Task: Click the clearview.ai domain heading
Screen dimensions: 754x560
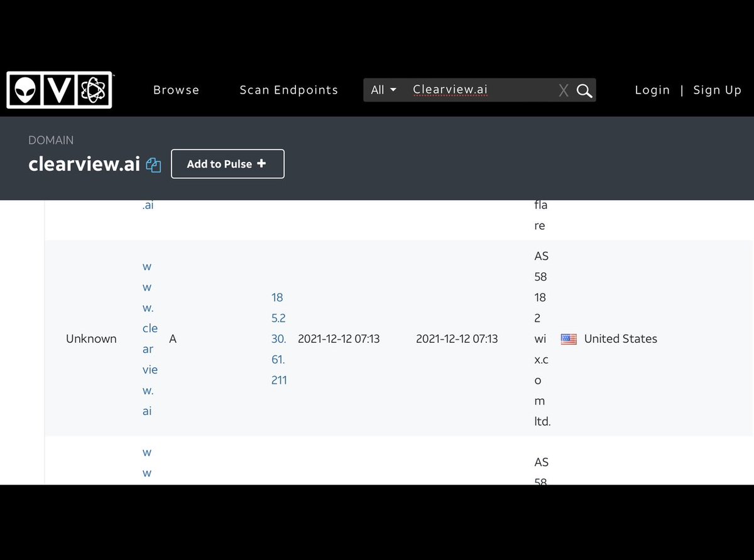Action: [84, 164]
